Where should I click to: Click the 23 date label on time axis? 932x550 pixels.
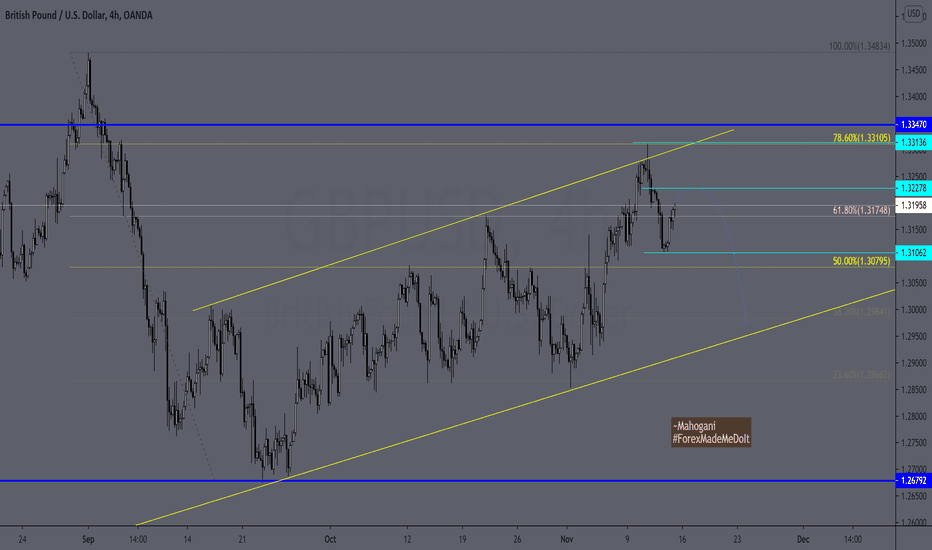tap(737, 539)
